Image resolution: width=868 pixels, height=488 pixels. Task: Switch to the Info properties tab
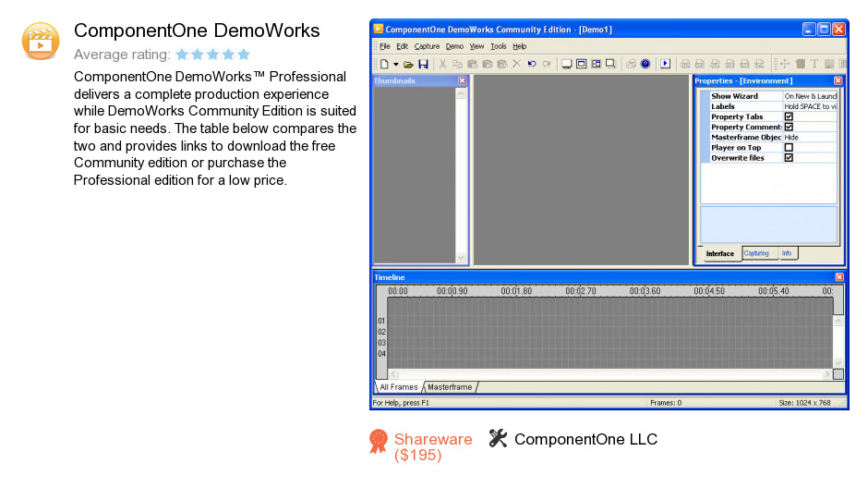787,253
